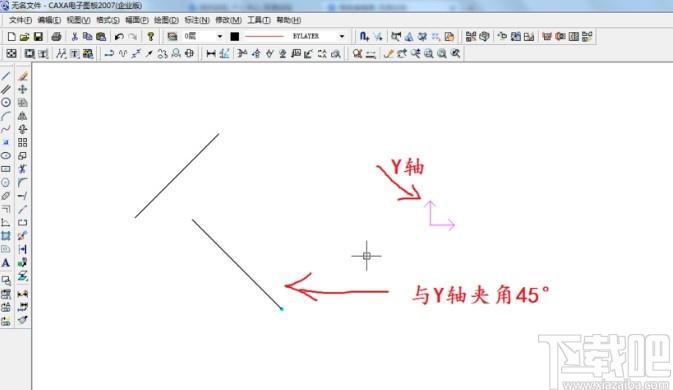Screen dimensions: 673x390
Task: Open the 工具(T) menu
Action: (259, 20)
